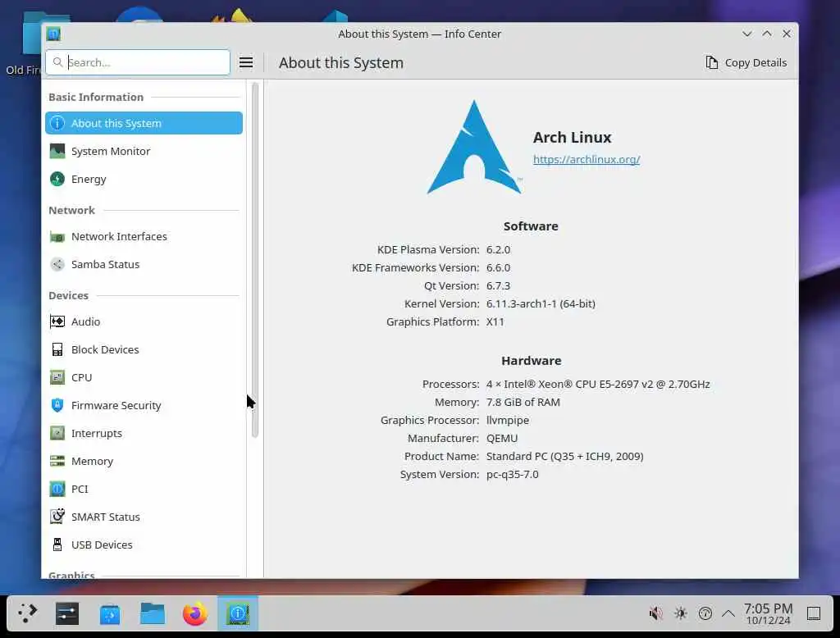Click the sidebar vertical scrollbar

(x=255, y=260)
